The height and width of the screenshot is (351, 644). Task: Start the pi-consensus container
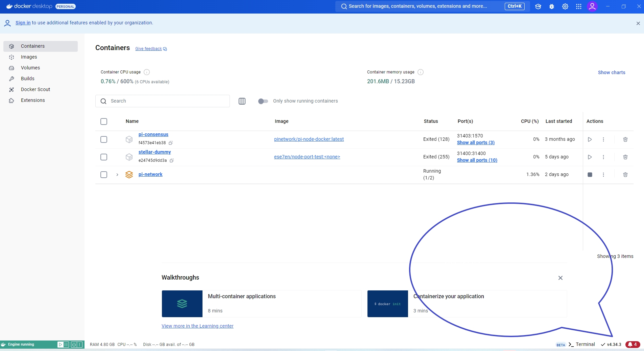click(590, 139)
